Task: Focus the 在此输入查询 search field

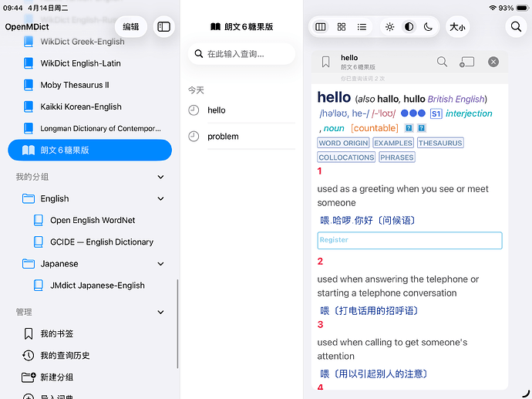Action: (241, 54)
